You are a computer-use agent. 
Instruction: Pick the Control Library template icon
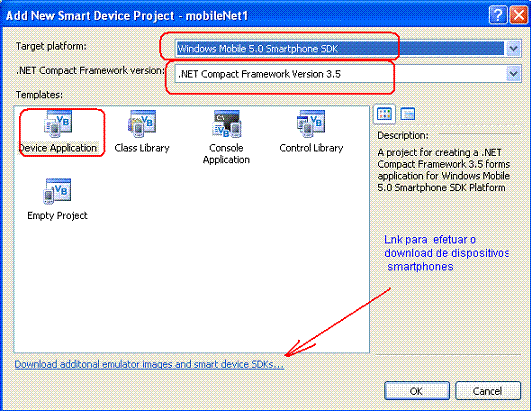point(311,124)
